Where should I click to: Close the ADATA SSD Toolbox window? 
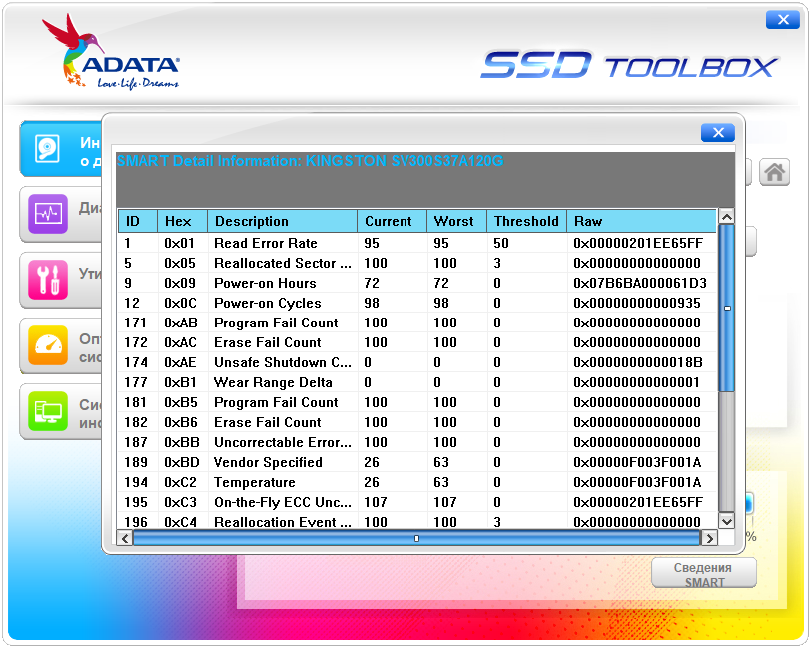pyautogui.click(x=783, y=20)
